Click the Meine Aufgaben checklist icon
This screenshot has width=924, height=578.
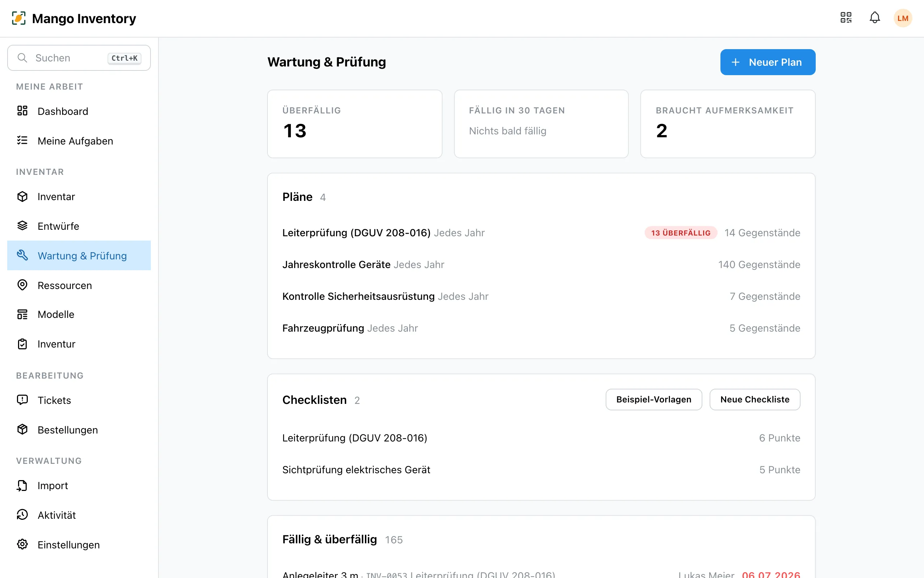coord(22,140)
